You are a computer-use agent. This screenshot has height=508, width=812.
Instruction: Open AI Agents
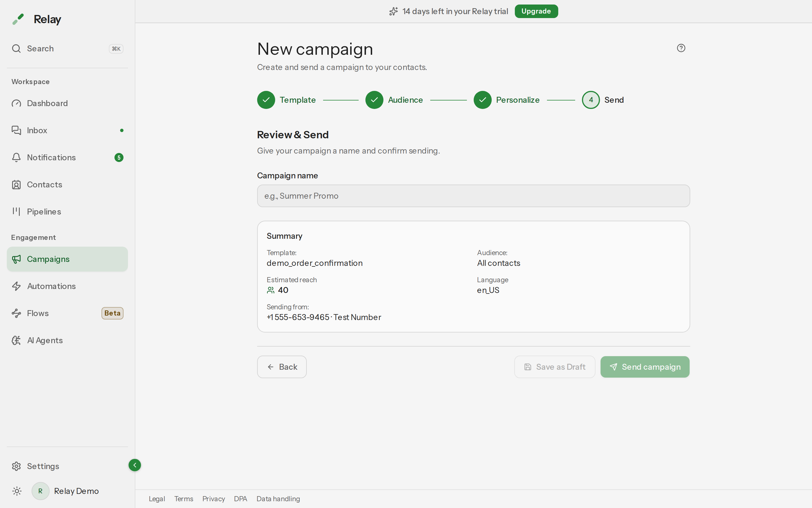tap(67, 340)
